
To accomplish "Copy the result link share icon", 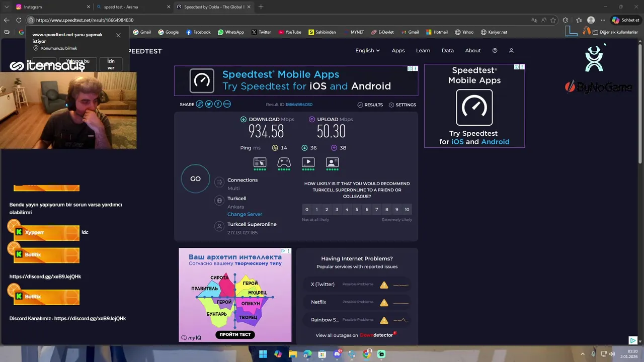I will point(200,104).
